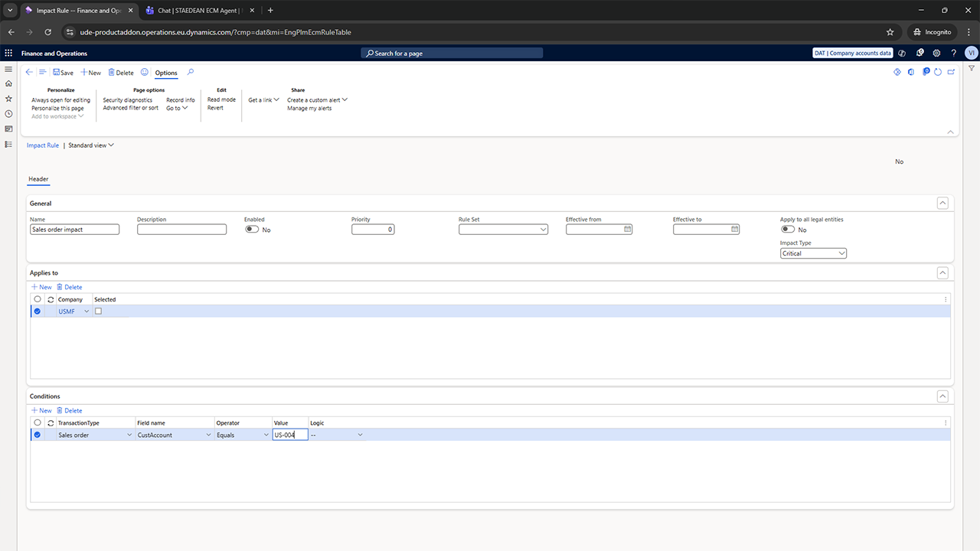This screenshot has height=551, width=980.
Task: Click Delete in the action pane
Action: (x=120, y=73)
